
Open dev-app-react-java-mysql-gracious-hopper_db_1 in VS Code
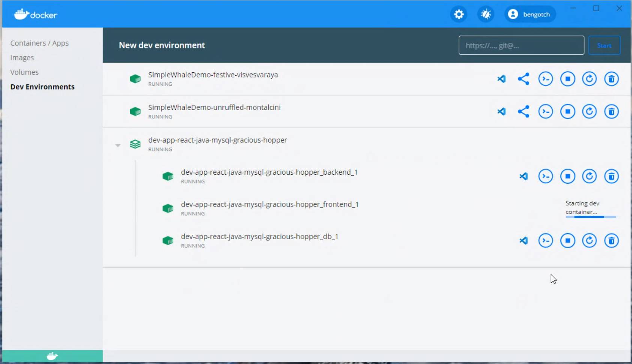pos(524,240)
